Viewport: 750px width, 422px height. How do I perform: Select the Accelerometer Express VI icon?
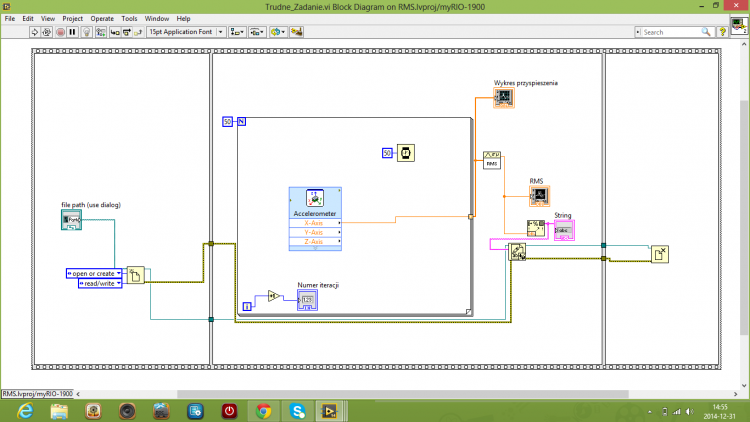click(315, 198)
